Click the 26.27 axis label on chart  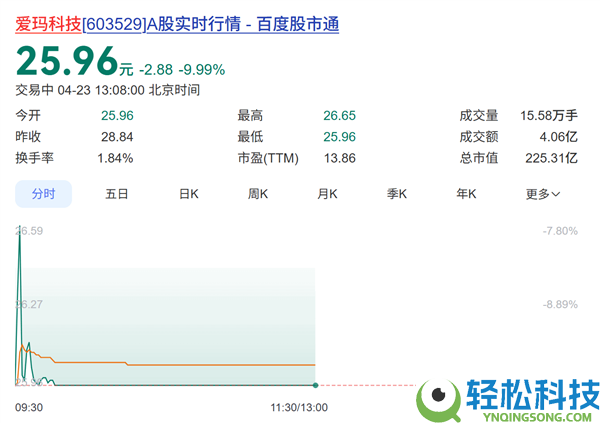29,304
